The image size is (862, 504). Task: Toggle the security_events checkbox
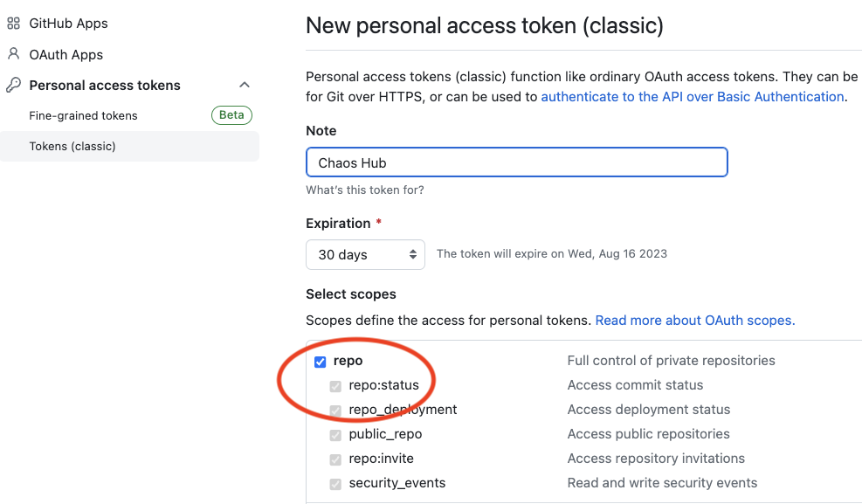[x=335, y=484]
